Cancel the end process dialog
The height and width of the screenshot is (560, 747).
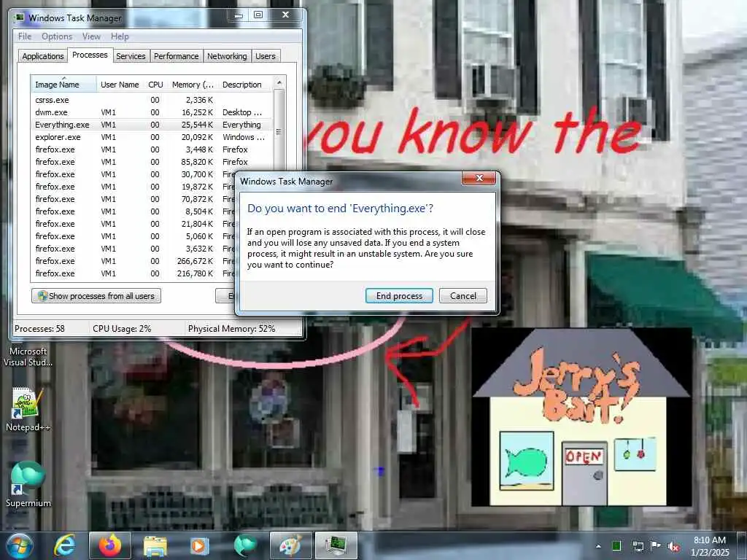[462, 296]
